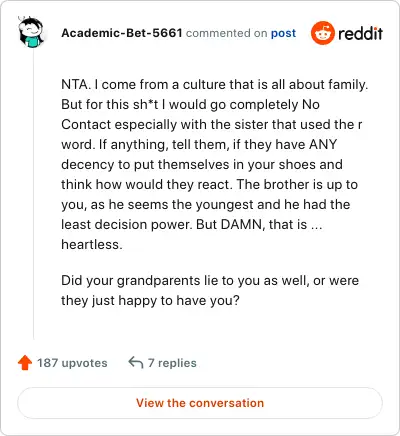400x436 pixels.
Task: Click the orange upvote arrow icon
Action: point(25,363)
